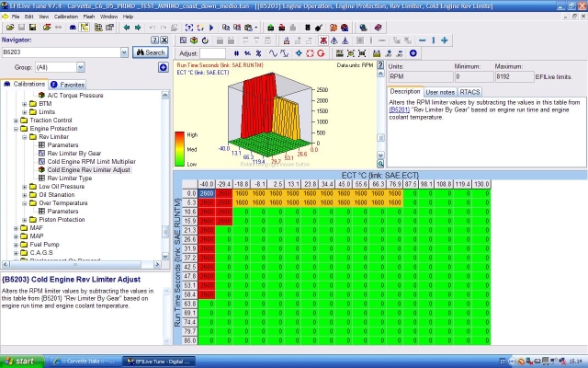Open the Flash menu

89,17
